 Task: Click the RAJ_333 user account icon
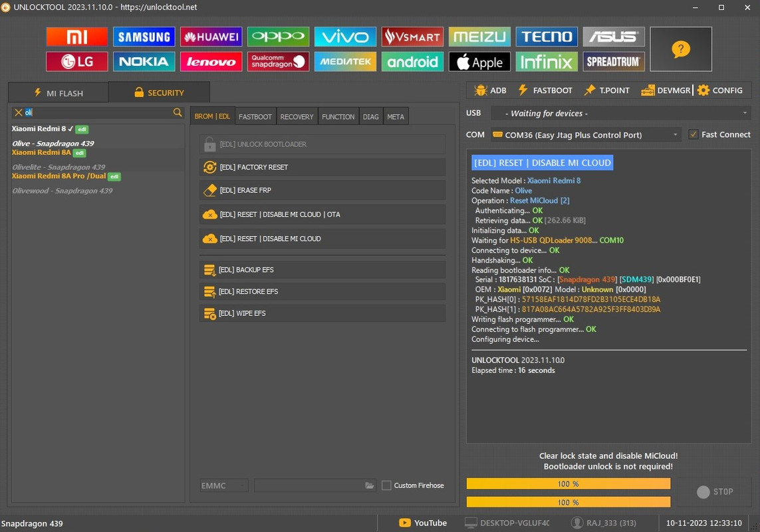point(576,523)
